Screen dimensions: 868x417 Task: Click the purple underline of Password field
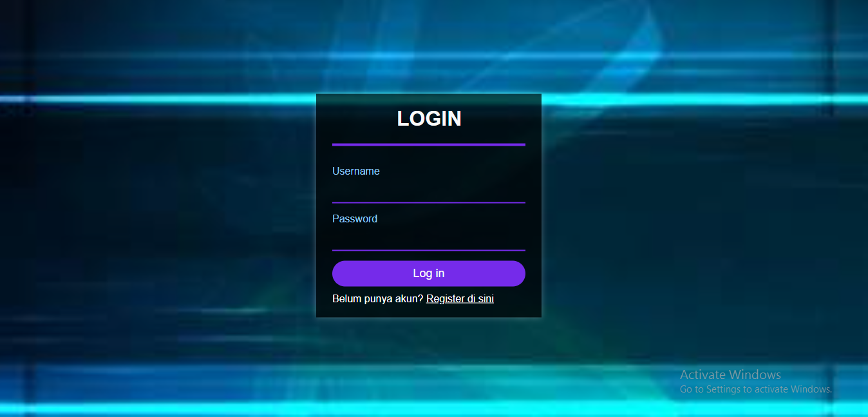(429, 250)
